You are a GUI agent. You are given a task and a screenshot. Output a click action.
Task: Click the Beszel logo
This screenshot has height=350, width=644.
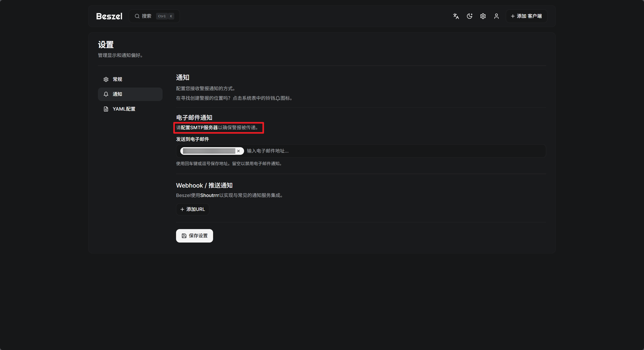[x=109, y=16]
